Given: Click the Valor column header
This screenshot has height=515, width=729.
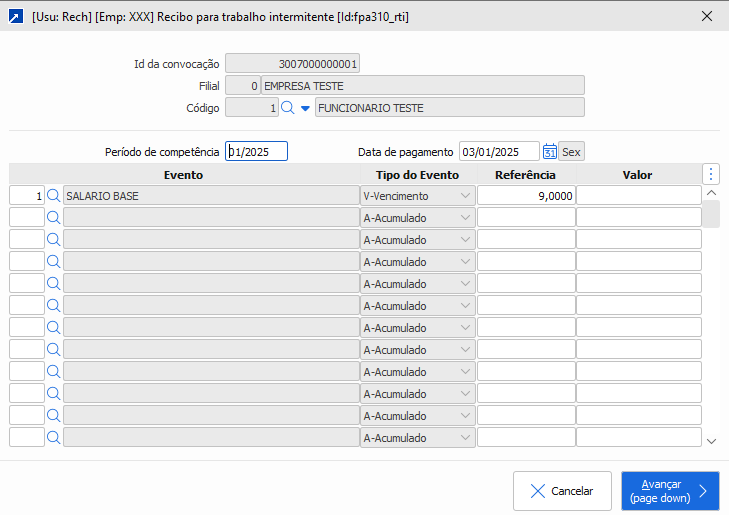Looking at the screenshot, I should tap(637, 175).
